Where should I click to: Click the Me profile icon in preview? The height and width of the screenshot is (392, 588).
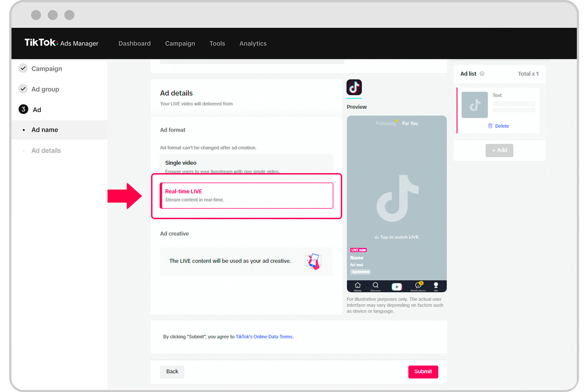pyautogui.click(x=435, y=285)
